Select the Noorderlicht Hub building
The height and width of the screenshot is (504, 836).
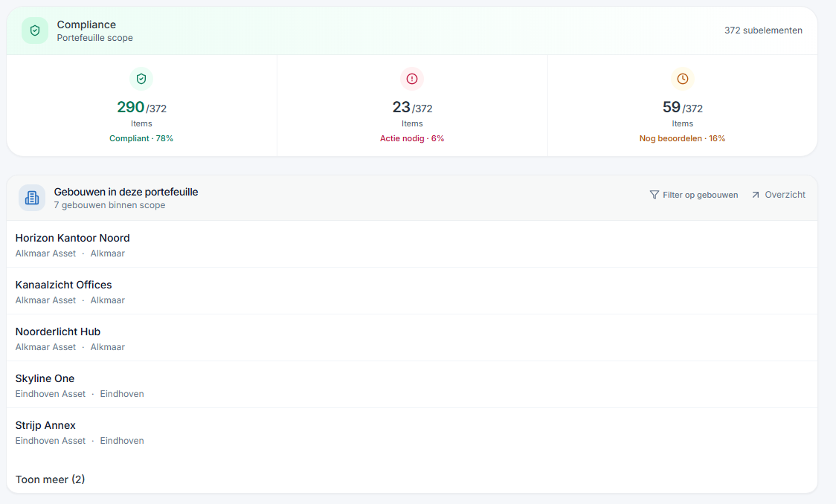click(411, 338)
